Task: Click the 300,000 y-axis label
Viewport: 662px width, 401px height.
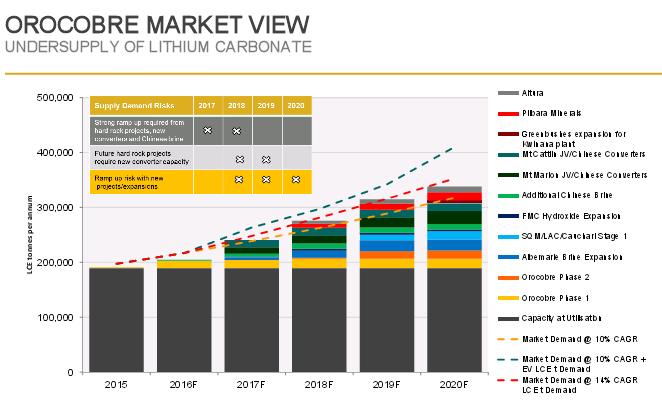Action: click(x=55, y=208)
